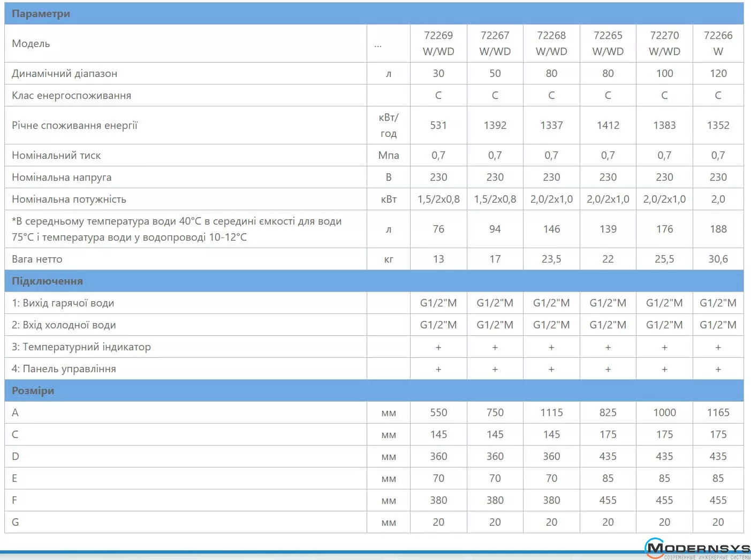Select the Вихід гарячої води row label
751x560 pixels.
tap(63, 303)
